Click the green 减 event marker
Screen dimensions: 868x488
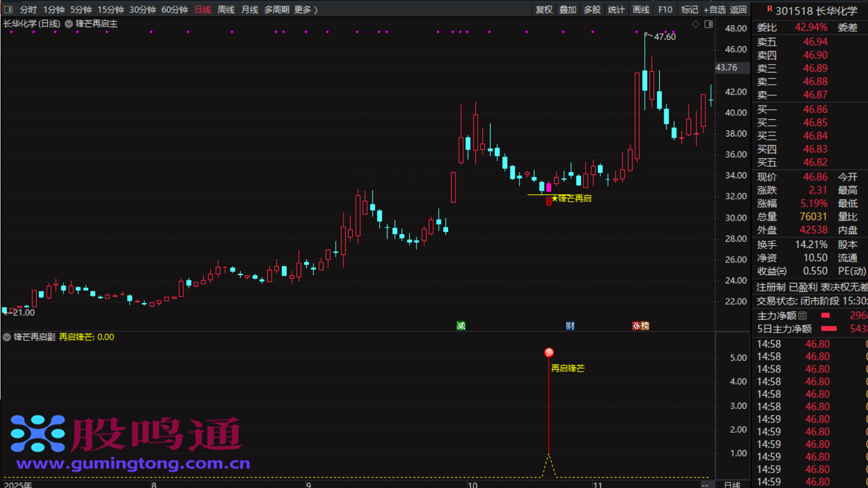461,326
